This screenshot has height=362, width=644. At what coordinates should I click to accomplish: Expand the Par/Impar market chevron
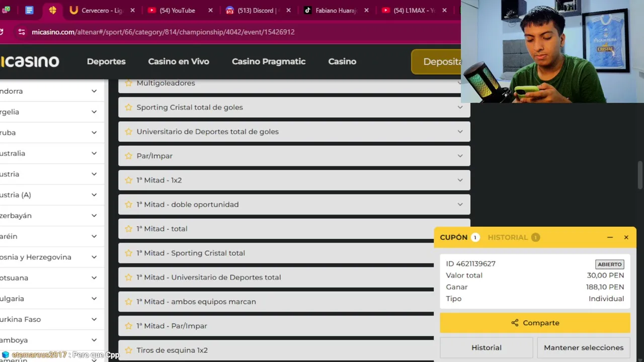point(460,156)
